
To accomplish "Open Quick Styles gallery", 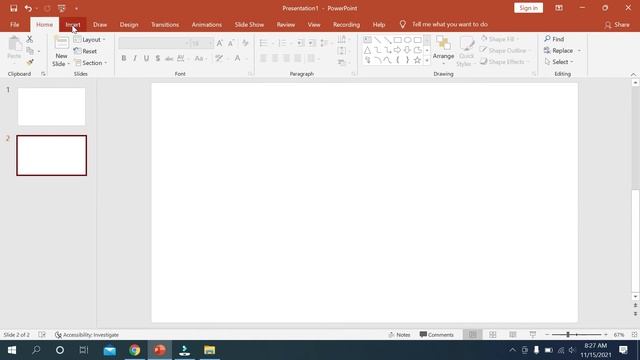I will [x=466, y=51].
